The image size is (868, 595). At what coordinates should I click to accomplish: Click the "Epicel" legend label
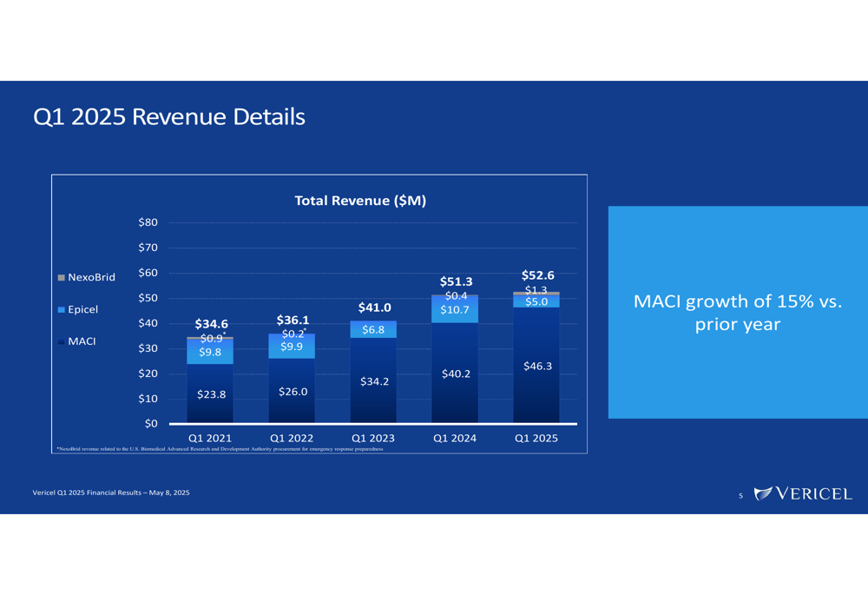(x=82, y=309)
